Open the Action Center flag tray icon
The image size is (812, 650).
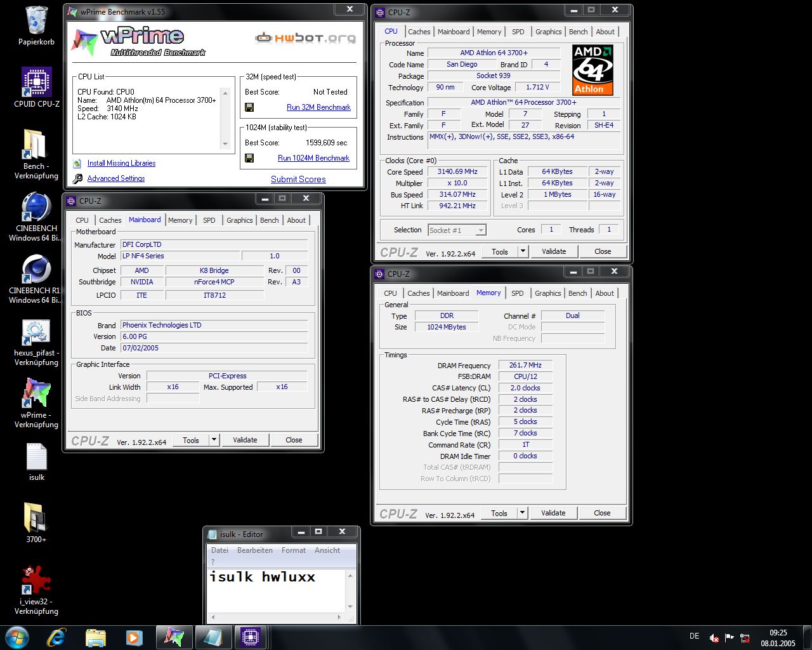click(x=730, y=638)
